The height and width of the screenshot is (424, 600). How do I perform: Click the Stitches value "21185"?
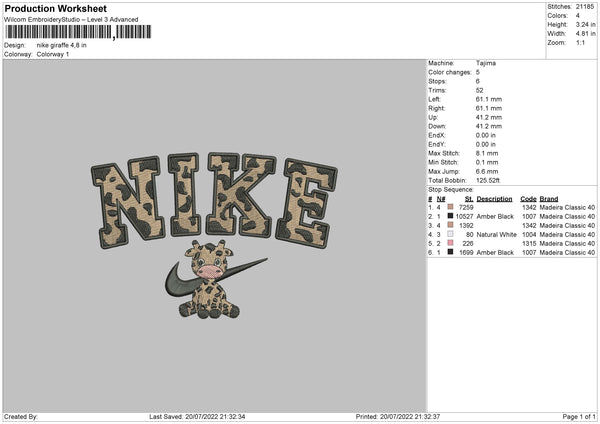[x=585, y=7]
